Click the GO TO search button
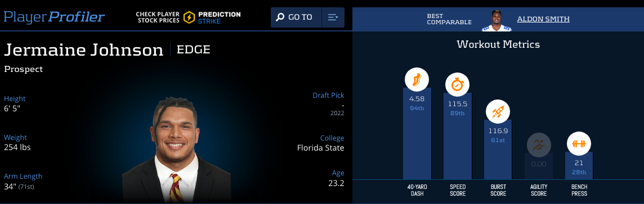644x204 pixels. pos(296,17)
